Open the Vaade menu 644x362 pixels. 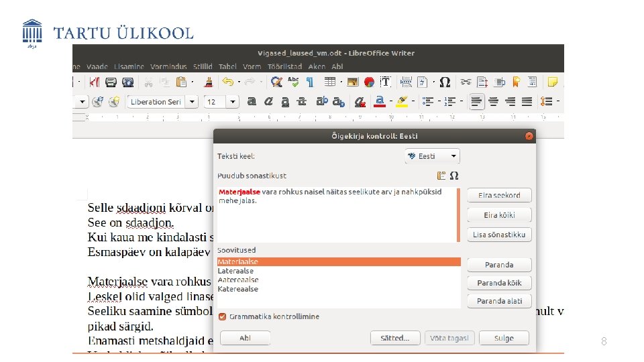[97, 66]
